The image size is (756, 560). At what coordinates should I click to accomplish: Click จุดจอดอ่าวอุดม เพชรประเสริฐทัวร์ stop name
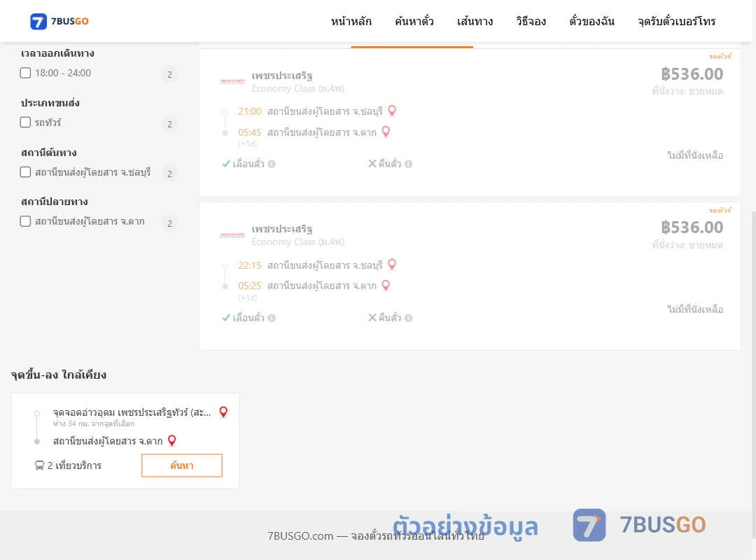click(x=132, y=412)
